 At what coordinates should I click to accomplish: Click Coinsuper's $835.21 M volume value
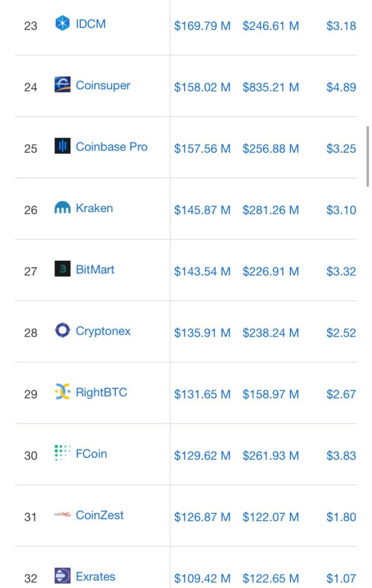[271, 87]
